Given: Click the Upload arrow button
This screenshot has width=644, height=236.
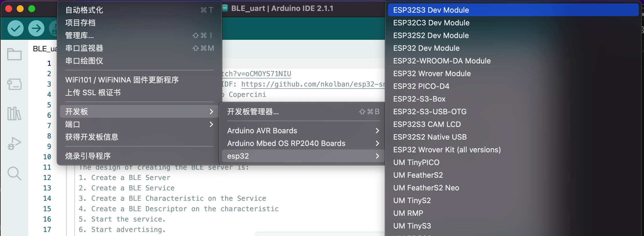Looking at the screenshot, I should click(x=36, y=28).
